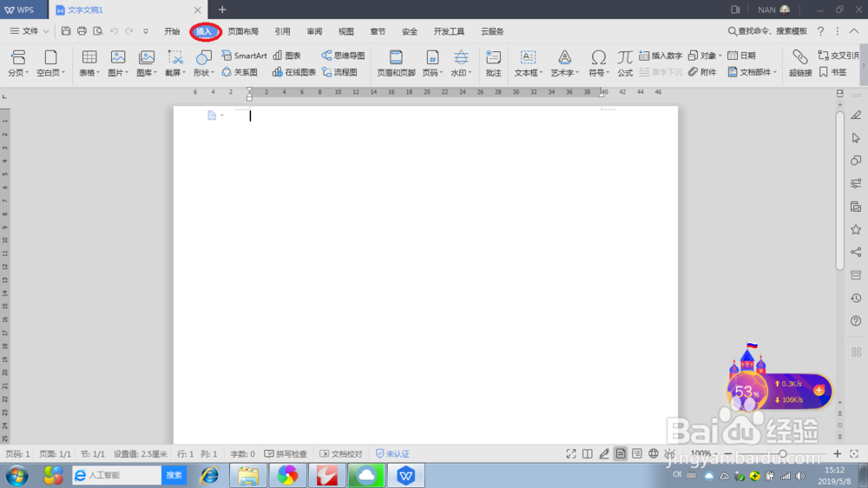Open the 图库 image library
Screen dimensions: 868x488
pyautogui.click(x=147, y=63)
